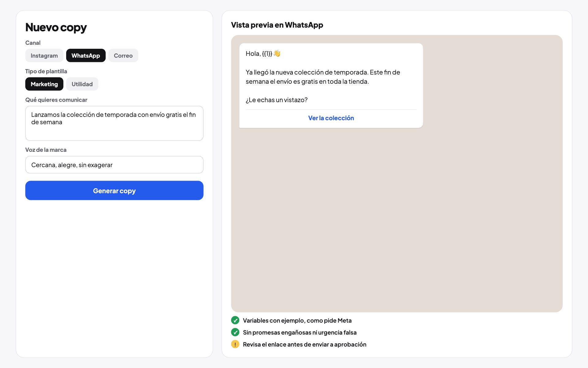This screenshot has height=368, width=588.
Task: Select the Instagram channel chip
Action: (44, 56)
